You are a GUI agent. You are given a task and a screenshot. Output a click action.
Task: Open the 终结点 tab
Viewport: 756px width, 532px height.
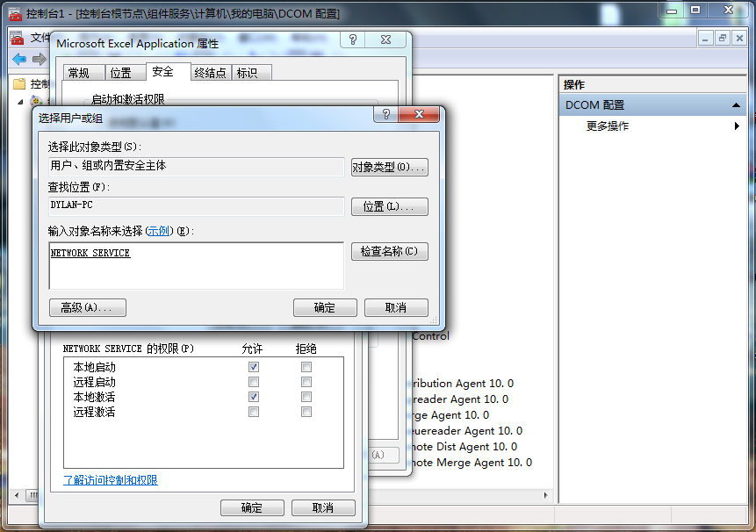tap(210, 73)
